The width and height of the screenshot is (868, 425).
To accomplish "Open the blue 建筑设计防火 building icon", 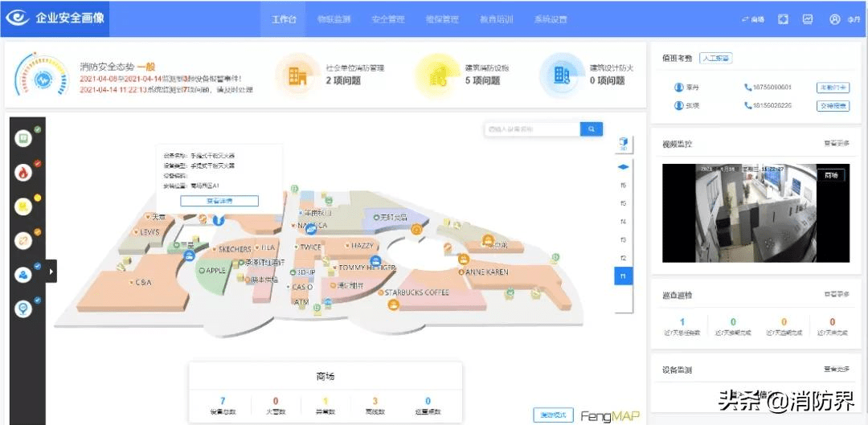I will point(561,76).
